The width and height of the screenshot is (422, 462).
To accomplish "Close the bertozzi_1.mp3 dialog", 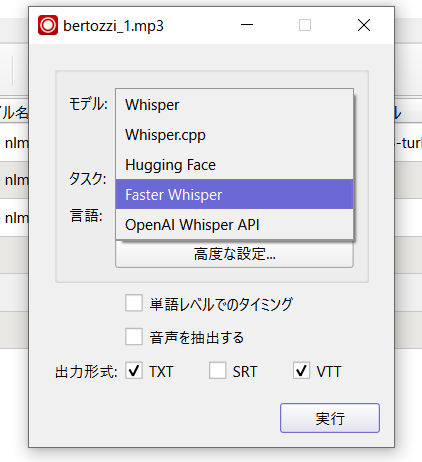I will (364, 25).
